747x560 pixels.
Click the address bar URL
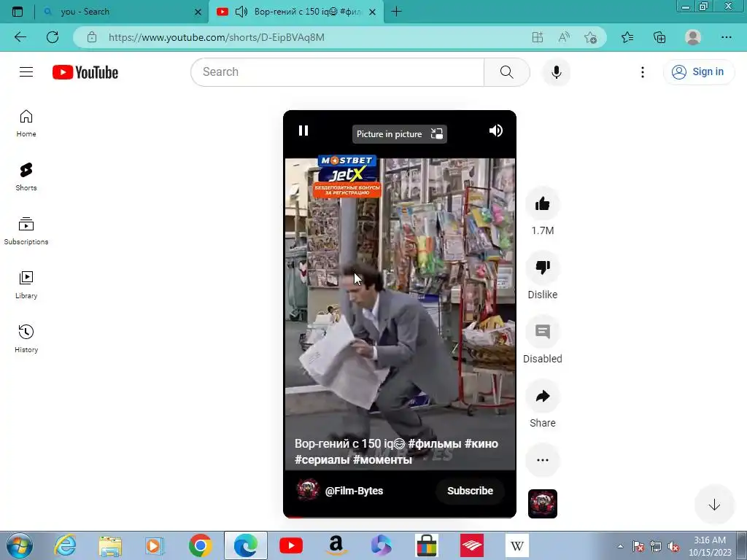coord(216,37)
